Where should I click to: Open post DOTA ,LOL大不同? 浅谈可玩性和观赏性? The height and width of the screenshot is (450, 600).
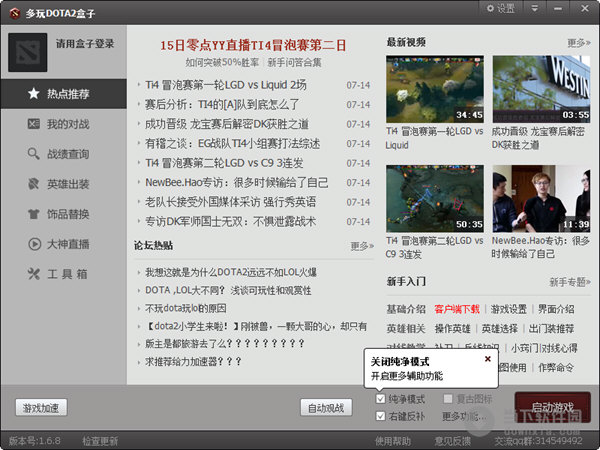(228, 290)
